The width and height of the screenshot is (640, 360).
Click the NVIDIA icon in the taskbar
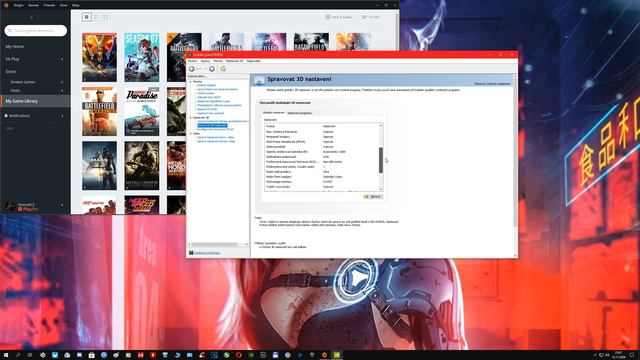point(336,355)
